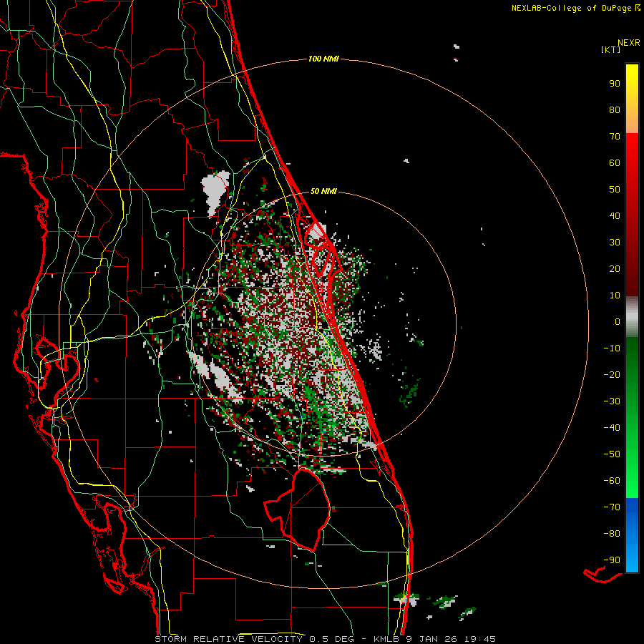Click the -30 value on the velocity scale
The width and height of the screenshot is (644, 644).
tap(612, 401)
